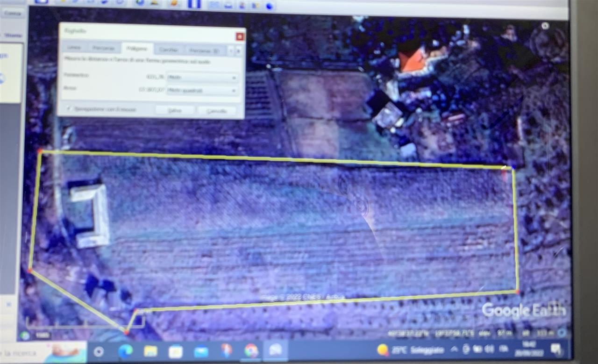Open Microsoft Edge from the taskbar
This screenshot has width=598, height=364.
click(125, 351)
